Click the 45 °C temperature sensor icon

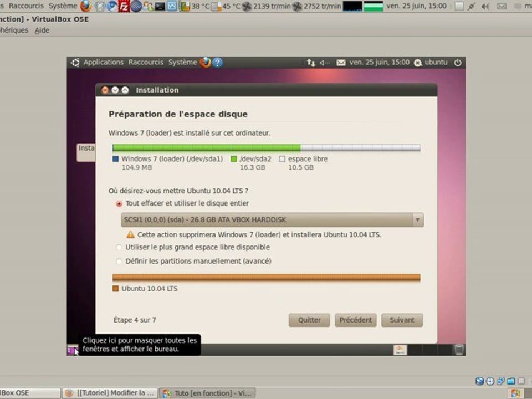tap(216, 6)
